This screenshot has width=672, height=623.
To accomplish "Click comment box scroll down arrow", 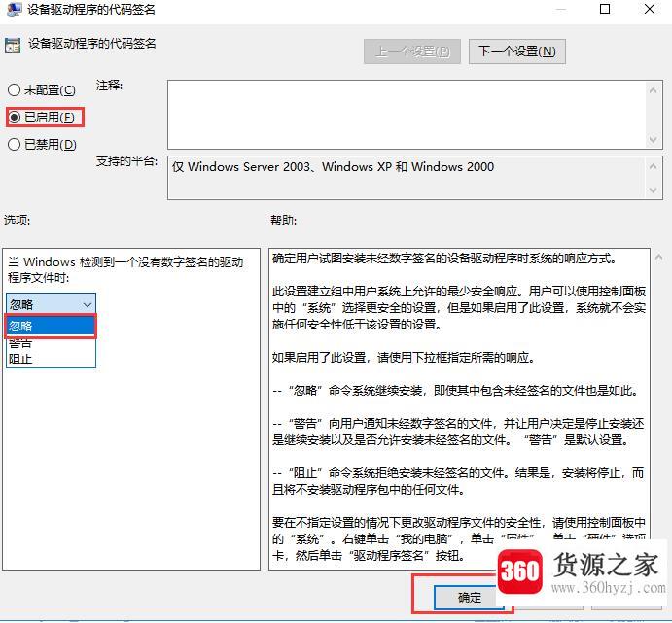I will point(654,140).
